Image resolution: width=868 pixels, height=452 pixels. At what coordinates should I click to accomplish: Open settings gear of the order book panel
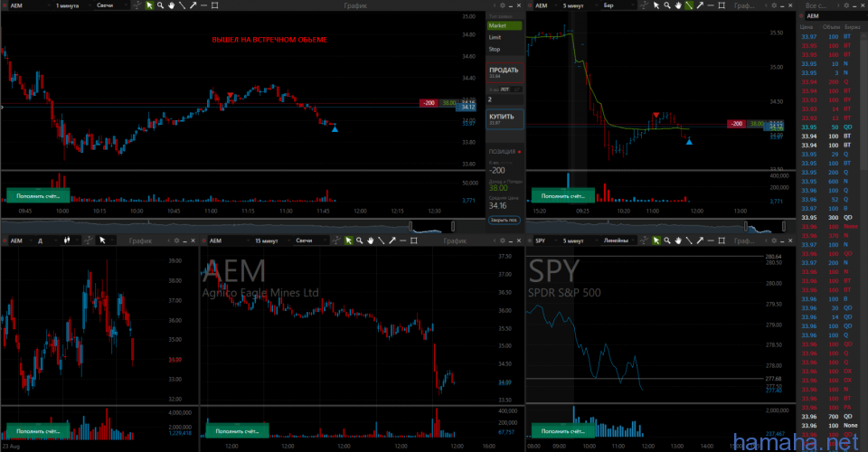coord(846,5)
